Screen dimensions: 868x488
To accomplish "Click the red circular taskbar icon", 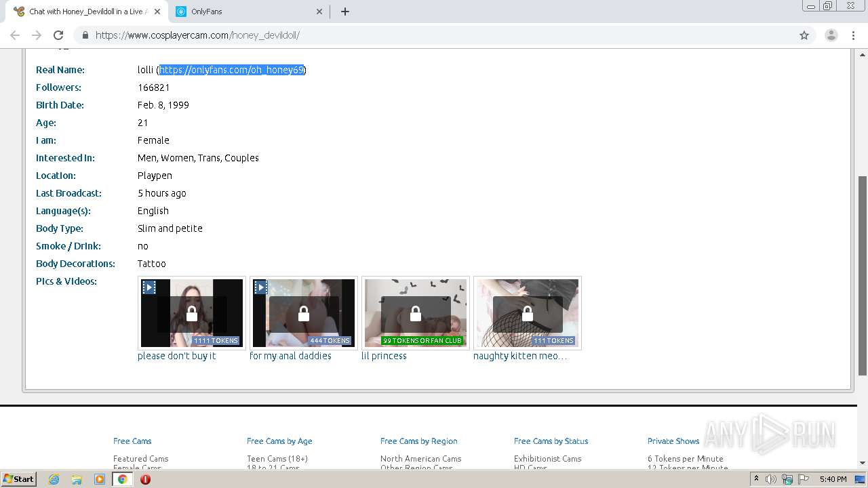I will [145, 479].
